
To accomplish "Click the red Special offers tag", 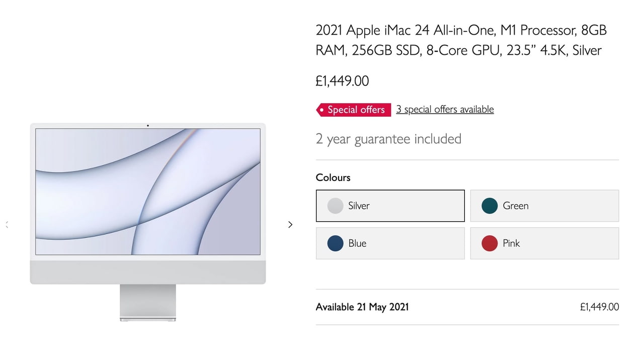I will (x=354, y=110).
